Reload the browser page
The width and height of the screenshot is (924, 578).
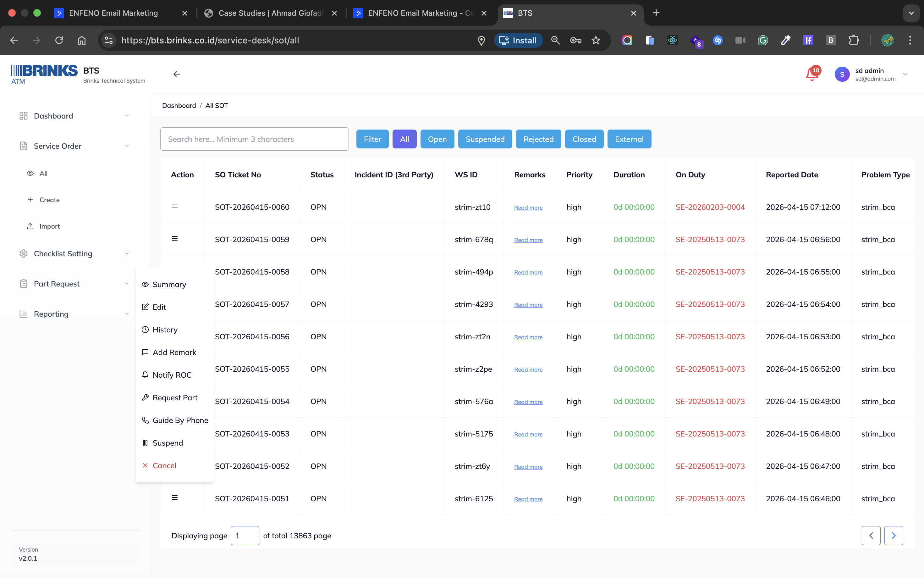[x=59, y=40]
